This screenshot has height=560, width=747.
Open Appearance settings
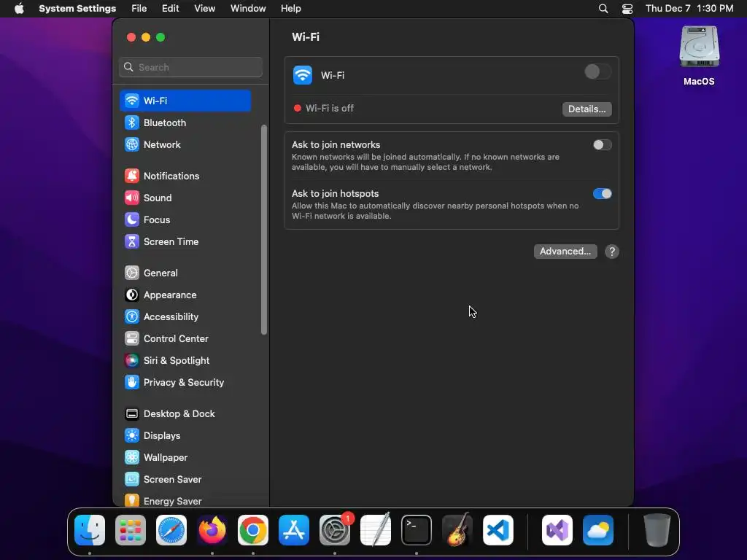[x=185, y=295]
